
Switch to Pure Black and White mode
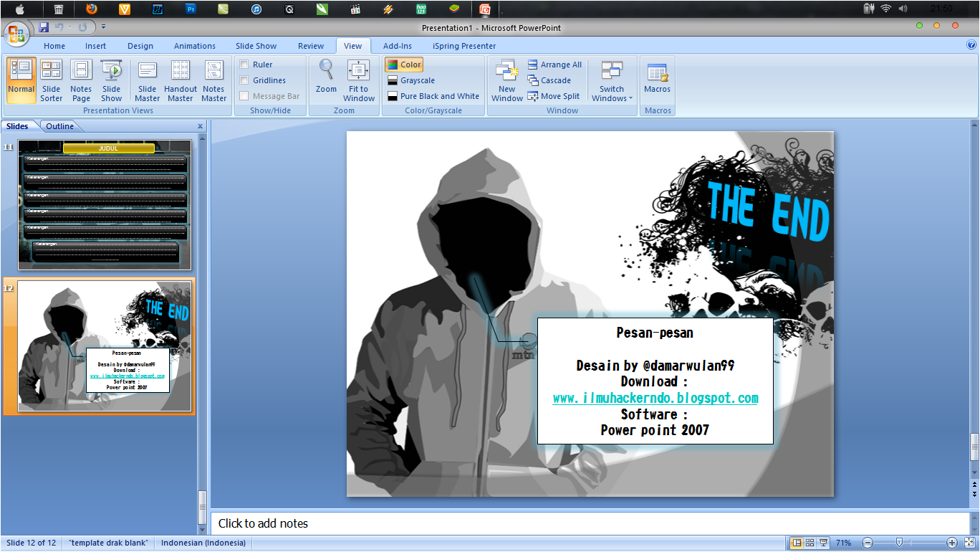point(433,96)
